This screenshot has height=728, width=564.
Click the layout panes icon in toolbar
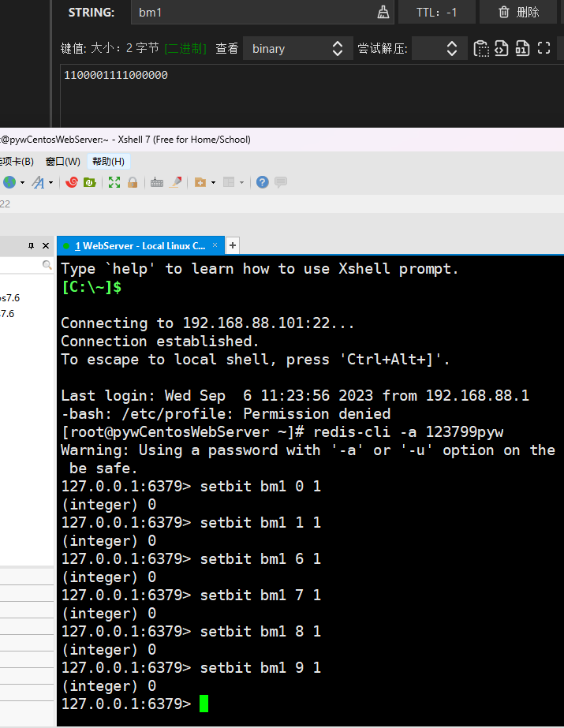(229, 182)
